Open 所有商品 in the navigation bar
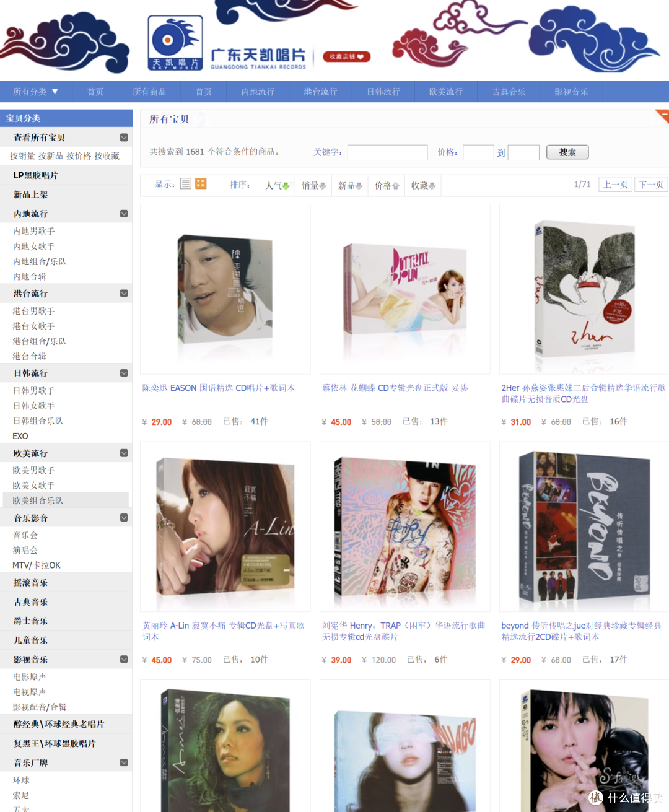Viewport: 669px width, 812px height. tap(149, 92)
